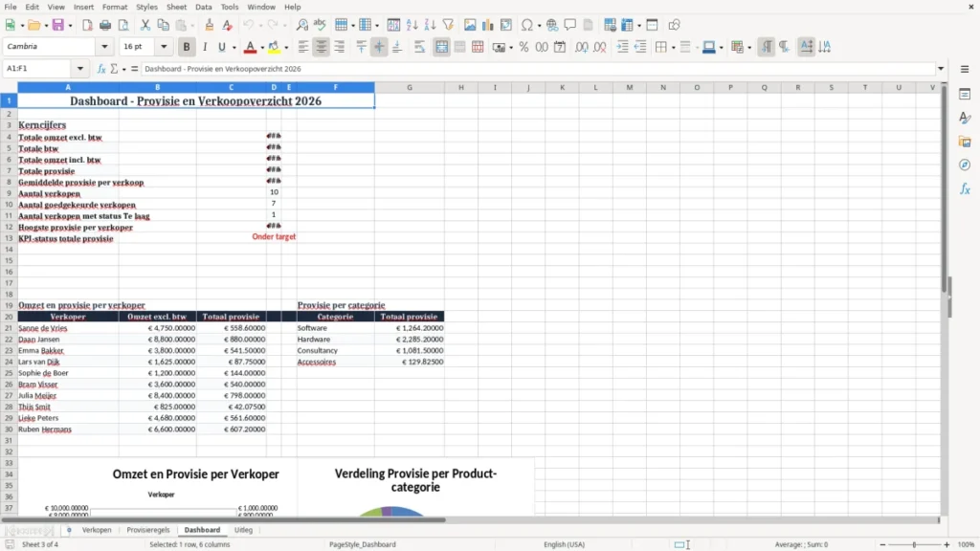The width and height of the screenshot is (980, 551).
Task: Click the Add Decimal Place icon
Action: pos(581,47)
